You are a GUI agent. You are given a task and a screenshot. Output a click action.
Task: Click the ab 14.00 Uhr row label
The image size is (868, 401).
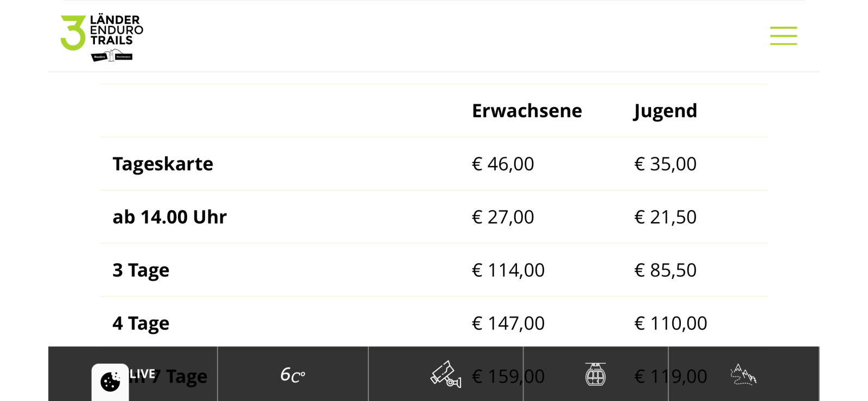[x=169, y=217]
